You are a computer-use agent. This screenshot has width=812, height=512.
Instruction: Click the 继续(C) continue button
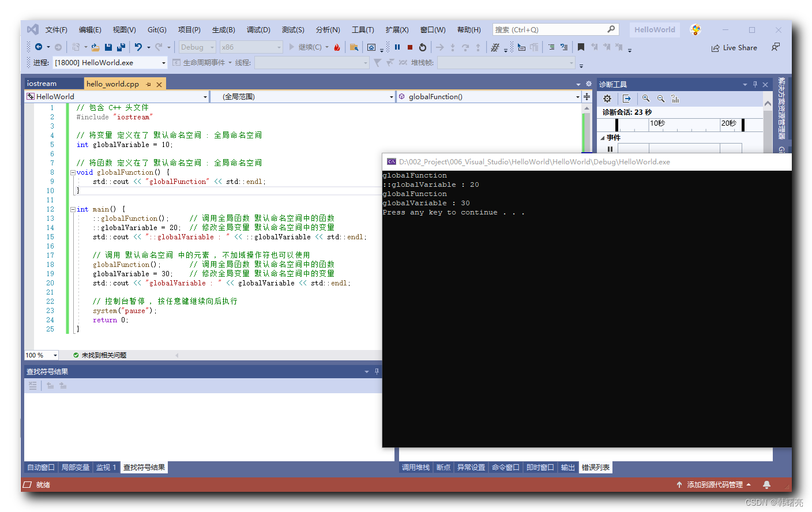(x=305, y=47)
